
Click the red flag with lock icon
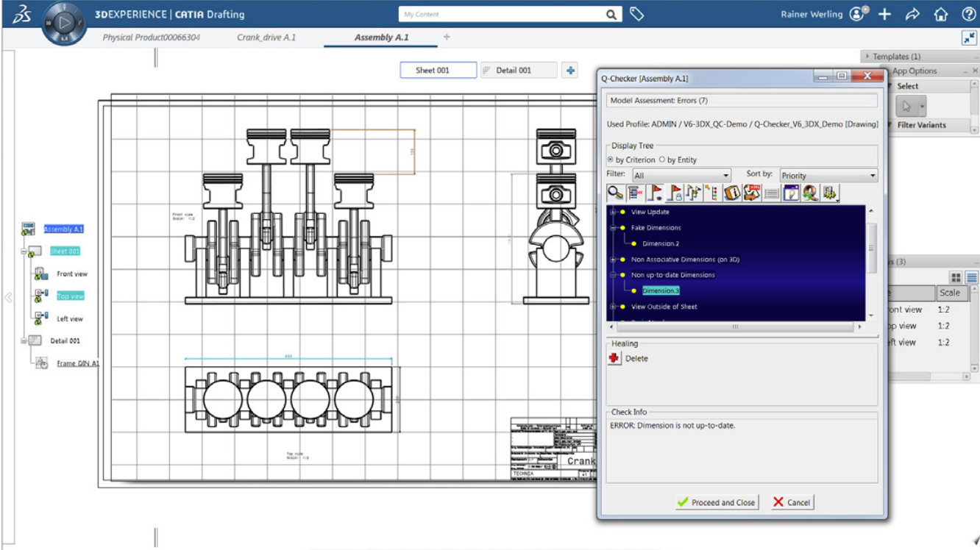(675, 193)
